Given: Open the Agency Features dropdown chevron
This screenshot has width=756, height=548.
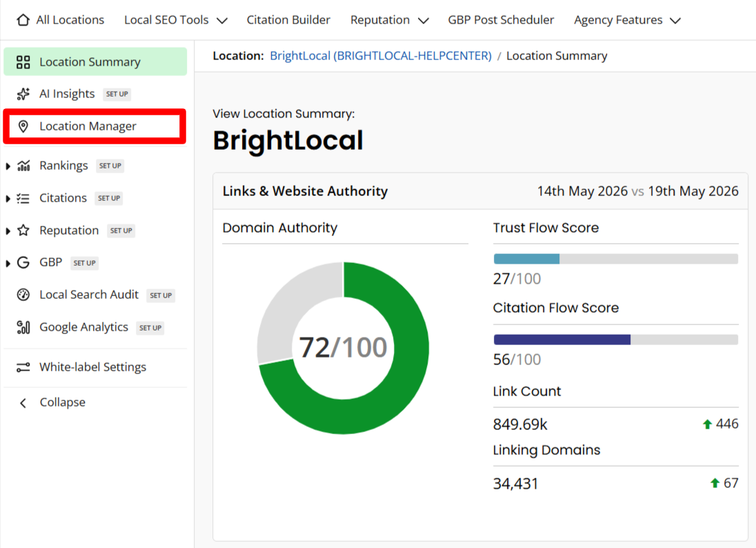Looking at the screenshot, I should pos(675,21).
